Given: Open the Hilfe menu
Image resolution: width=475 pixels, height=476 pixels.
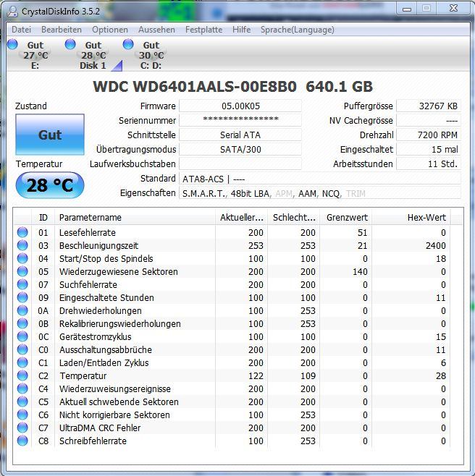Looking at the screenshot, I should (242, 30).
